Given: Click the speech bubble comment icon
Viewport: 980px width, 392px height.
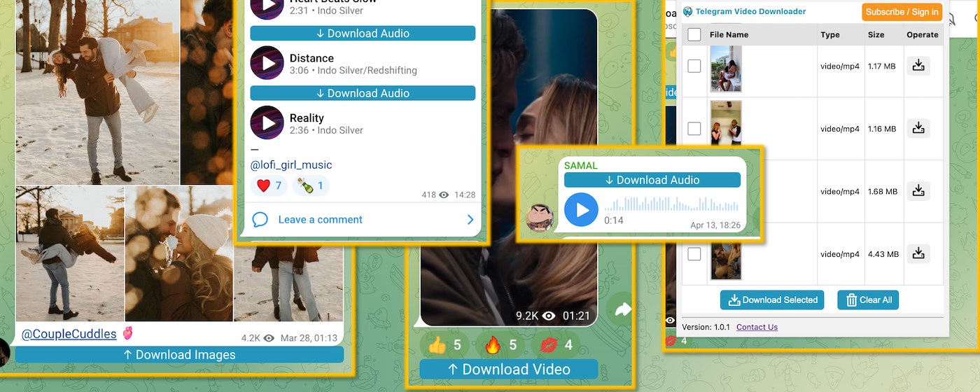Looking at the screenshot, I should pos(260,220).
